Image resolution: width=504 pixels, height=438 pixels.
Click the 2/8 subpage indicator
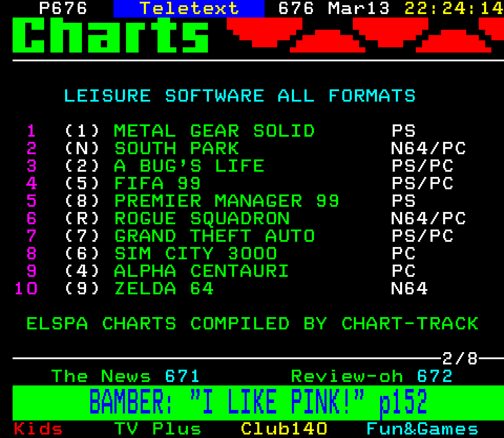(x=460, y=359)
